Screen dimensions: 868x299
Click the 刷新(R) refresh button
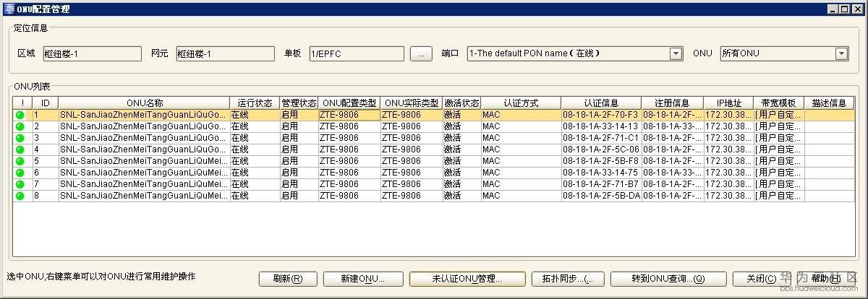(x=287, y=279)
